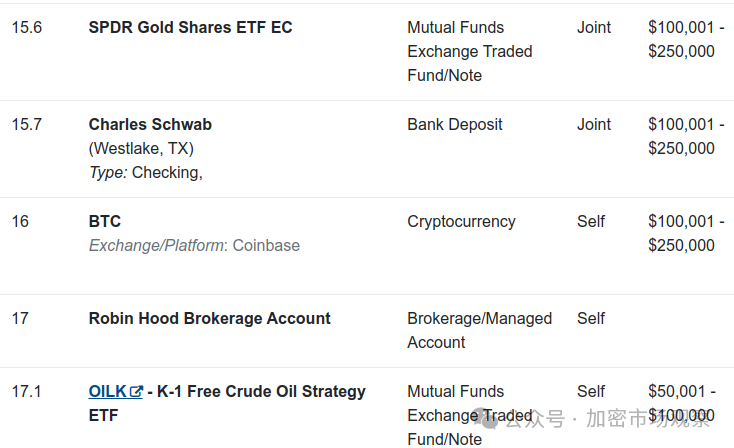Click row number 15.6
This screenshot has width=734, height=448.
tap(27, 28)
